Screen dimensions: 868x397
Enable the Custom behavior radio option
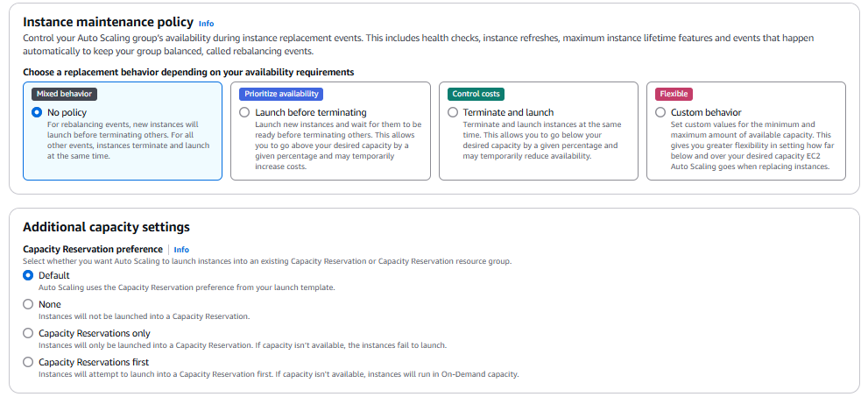pyautogui.click(x=660, y=112)
